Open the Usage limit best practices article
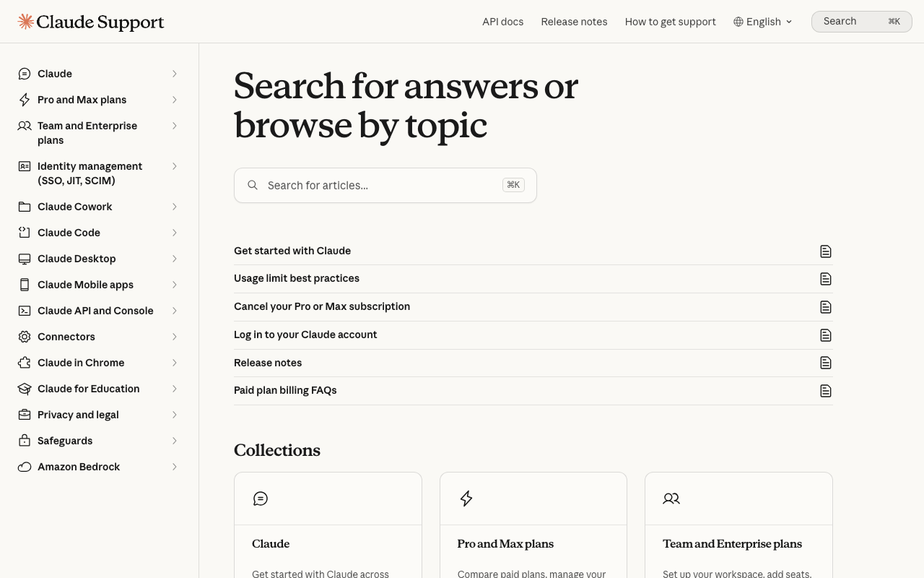 pos(533,279)
